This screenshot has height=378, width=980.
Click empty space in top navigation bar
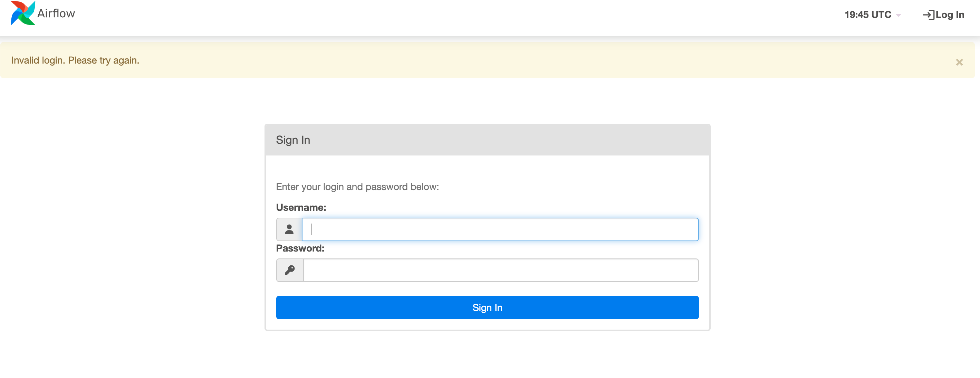click(457, 17)
